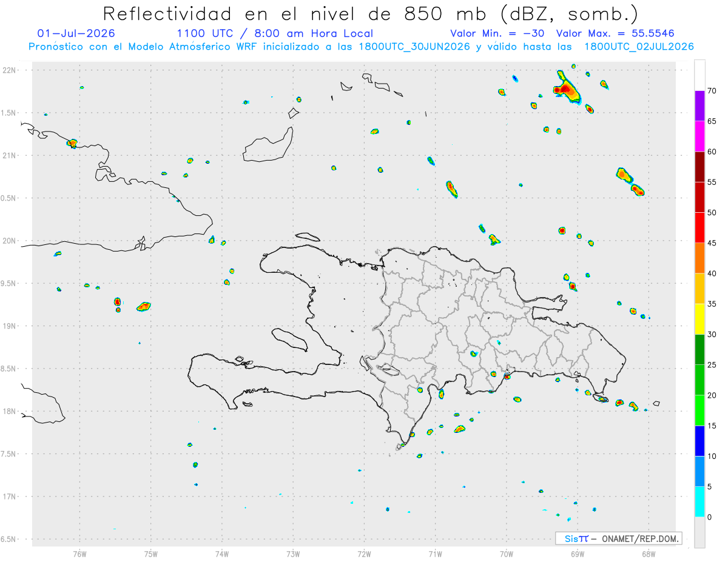Click longitude axis label "72W"
The height and width of the screenshot is (562, 728).
364,553
